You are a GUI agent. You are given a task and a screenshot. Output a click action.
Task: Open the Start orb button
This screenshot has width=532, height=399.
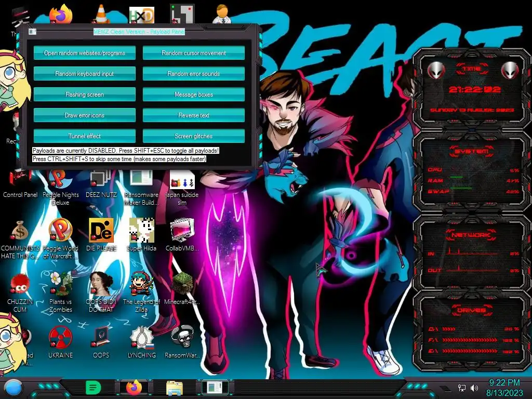(x=13, y=388)
